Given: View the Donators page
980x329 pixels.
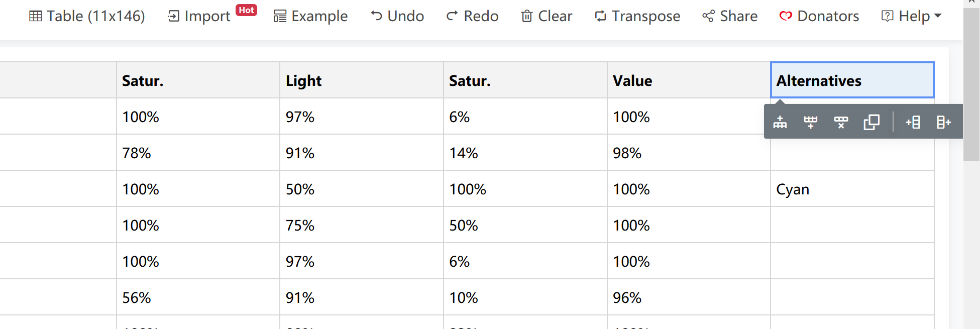Looking at the screenshot, I should (819, 16).
